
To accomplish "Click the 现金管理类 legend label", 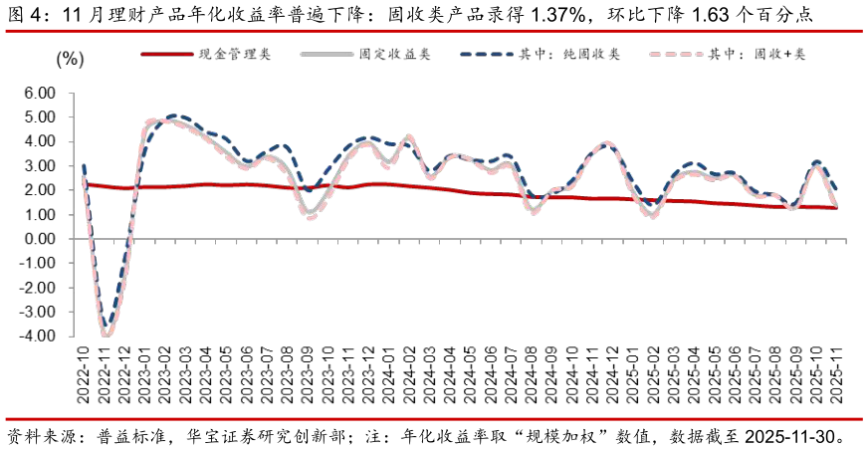I will click(235, 54).
